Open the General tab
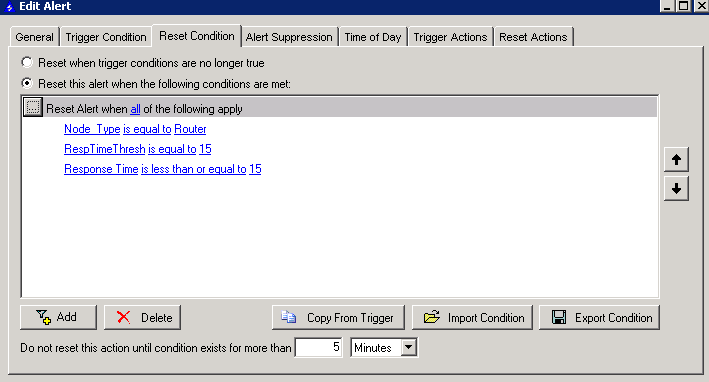The image size is (709, 382). 34,37
